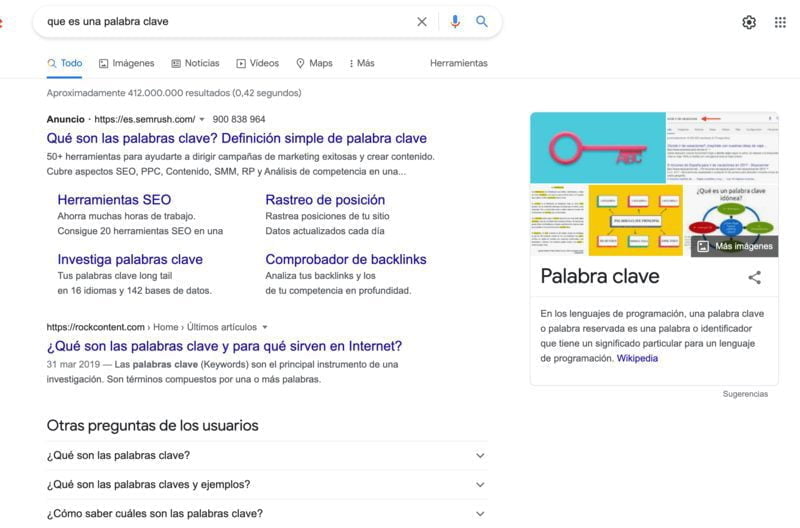Expand ¿Cómo saber cuáles son las palabras clave?
Viewport: 800px width, 528px height.
coord(481,514)
